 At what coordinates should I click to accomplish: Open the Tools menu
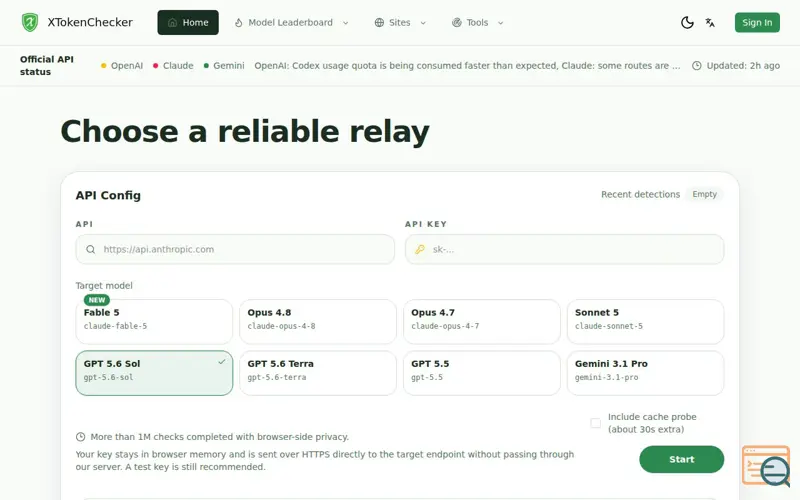tap(478, 22)
